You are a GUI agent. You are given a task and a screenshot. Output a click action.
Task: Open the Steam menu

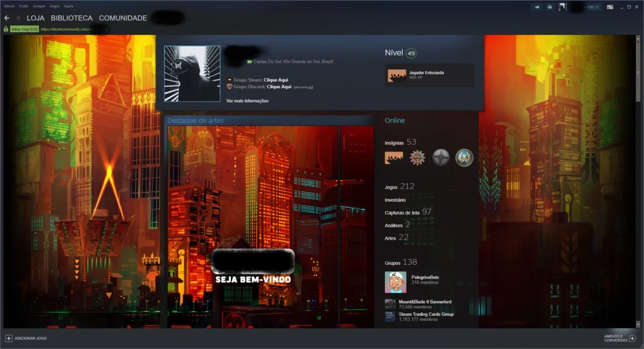[x=9, y=6]
